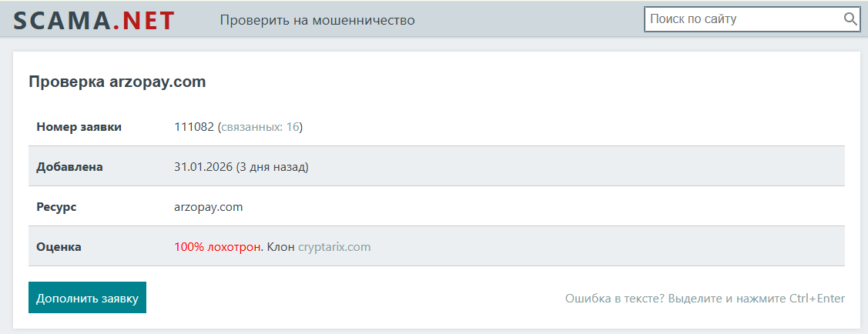Click the SCAMA.NET site logo

point(94,20)
